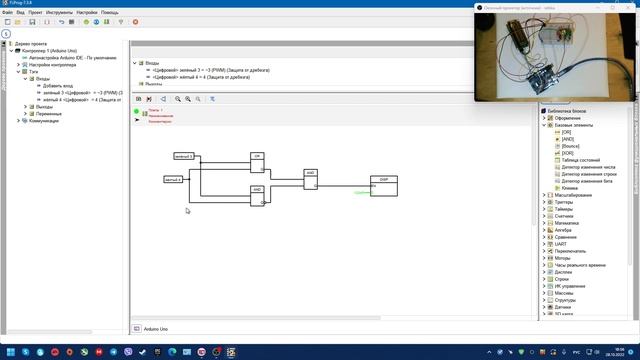Select the UART library category
Screen dimensions: 640x360
[x=561, y=244]
